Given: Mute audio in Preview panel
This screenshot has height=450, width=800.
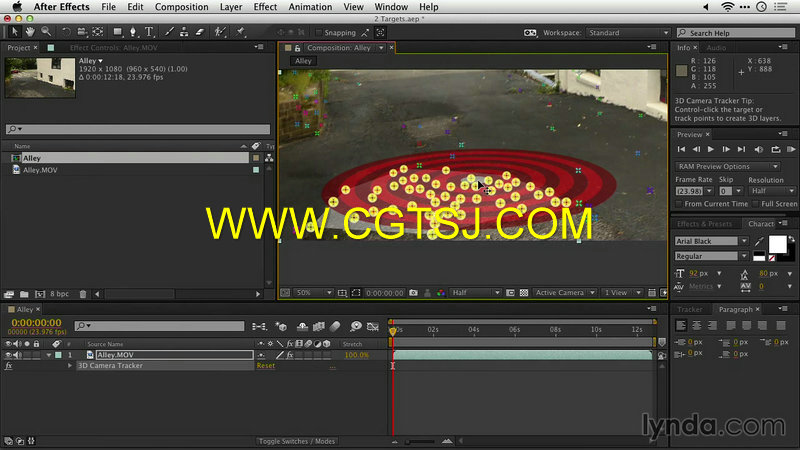Looking at the screenshot, I should pos(759,149).
